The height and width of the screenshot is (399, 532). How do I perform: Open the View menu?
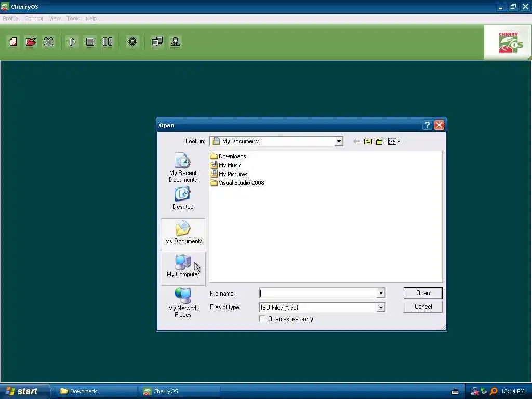[55, 18]
